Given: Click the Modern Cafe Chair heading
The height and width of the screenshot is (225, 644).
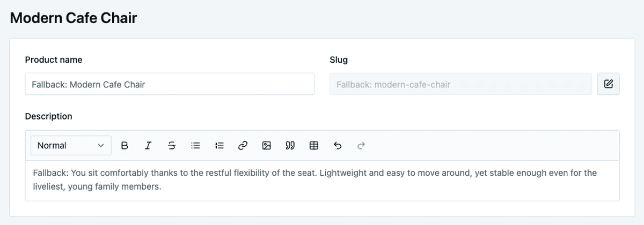Looking at the screenshot, I should (74, 18).
